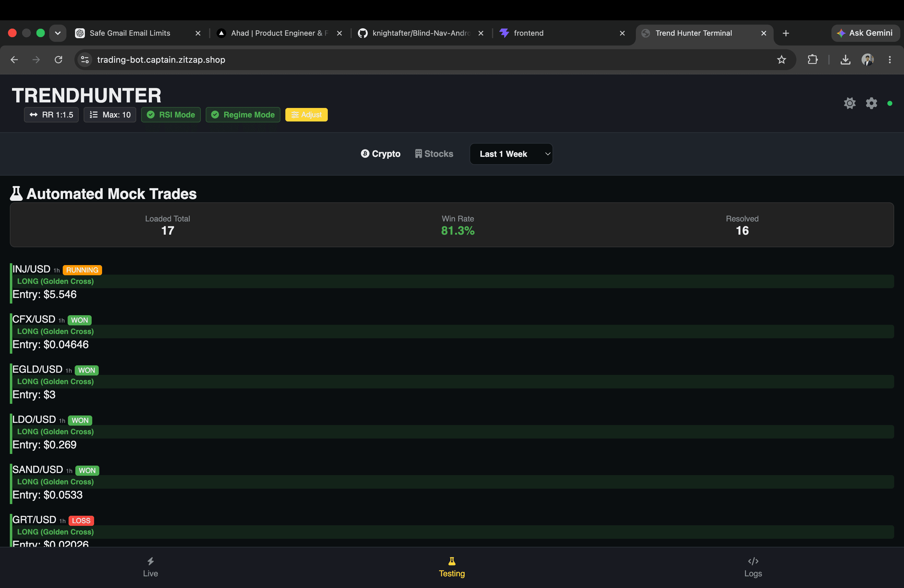The height and width of the screenshot is (588, 904).
Task: Switch to the Ahad Product Engineer tab
Action: coord(279,34)
